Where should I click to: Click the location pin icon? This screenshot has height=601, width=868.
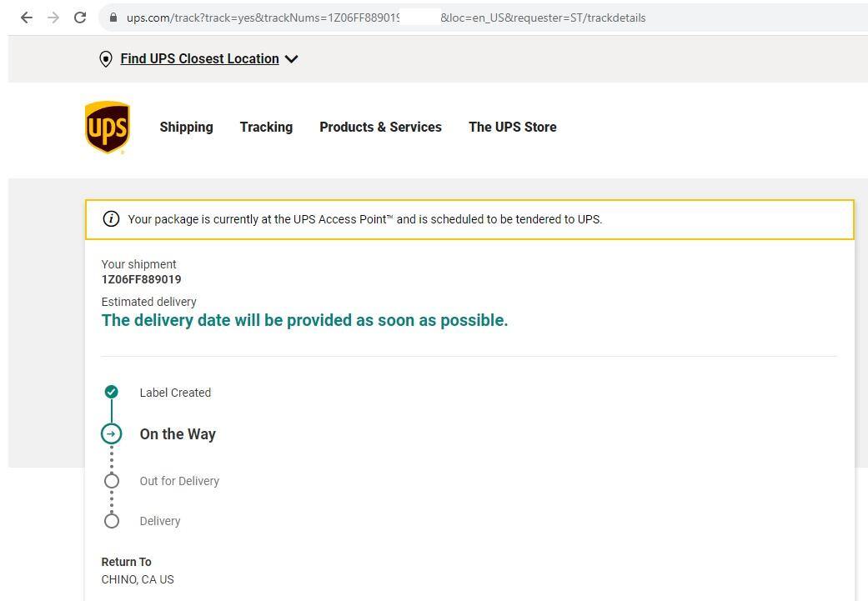(x=106, y=59)
